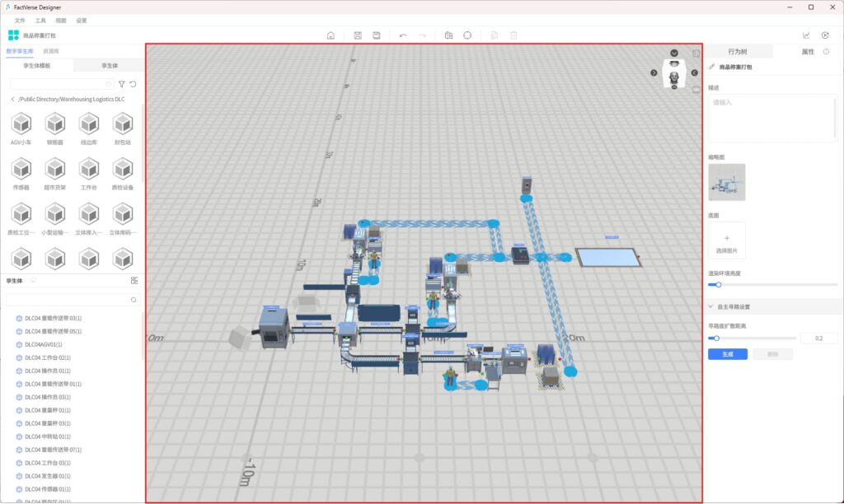
Task: Select the AGV小车 template icon
Action: (21, 124)
